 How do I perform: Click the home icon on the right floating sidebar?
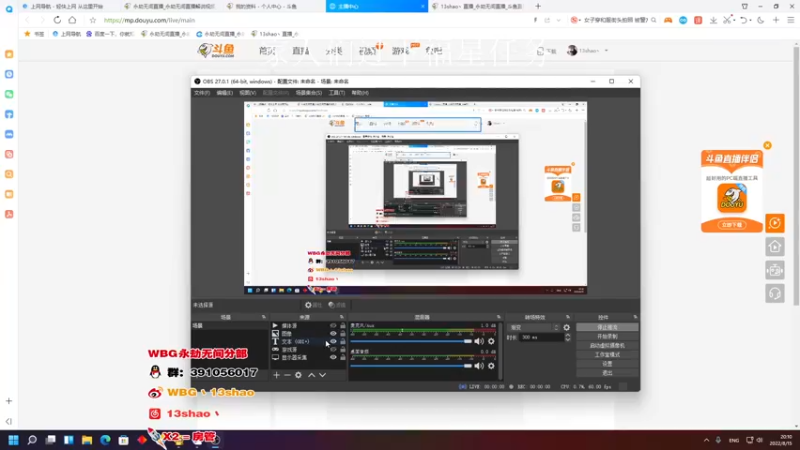click(x=775, y=247)
